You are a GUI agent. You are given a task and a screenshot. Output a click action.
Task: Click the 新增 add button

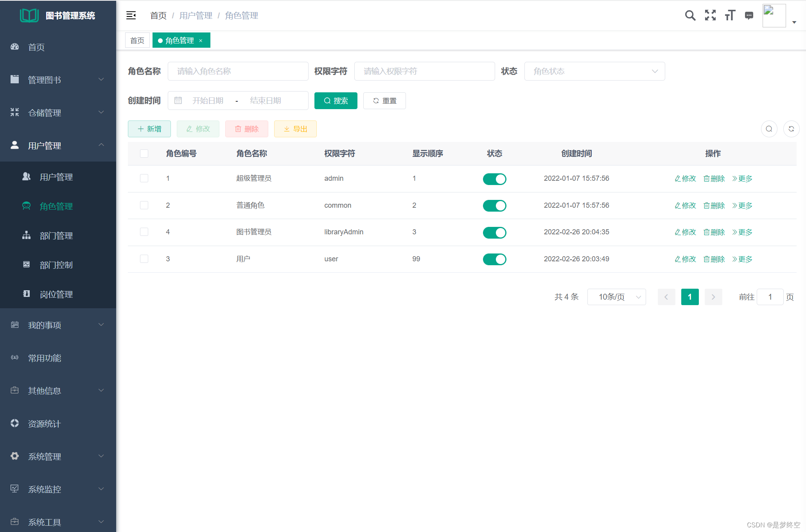(149, 129)
